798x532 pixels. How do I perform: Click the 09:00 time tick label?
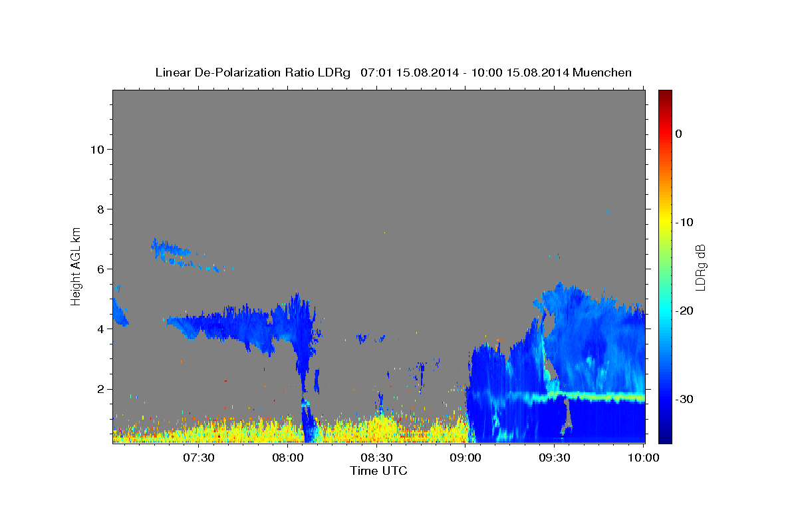pos(465,458)
